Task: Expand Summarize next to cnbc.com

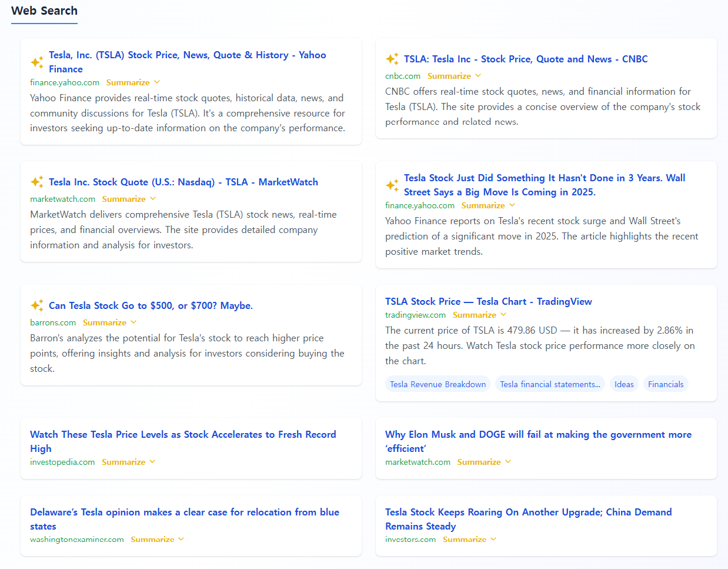Action: click(454, 76)
